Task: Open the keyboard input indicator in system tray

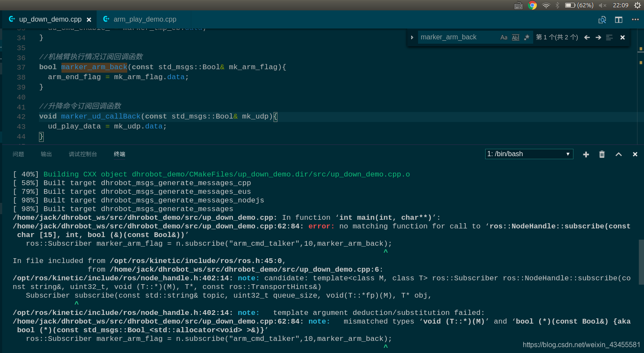Action: [518, 5]
